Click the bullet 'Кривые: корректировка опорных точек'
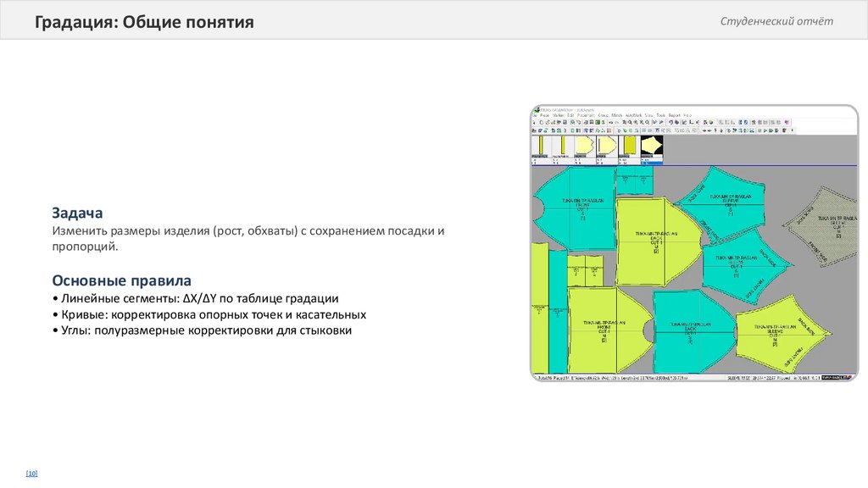 point(209,314)
